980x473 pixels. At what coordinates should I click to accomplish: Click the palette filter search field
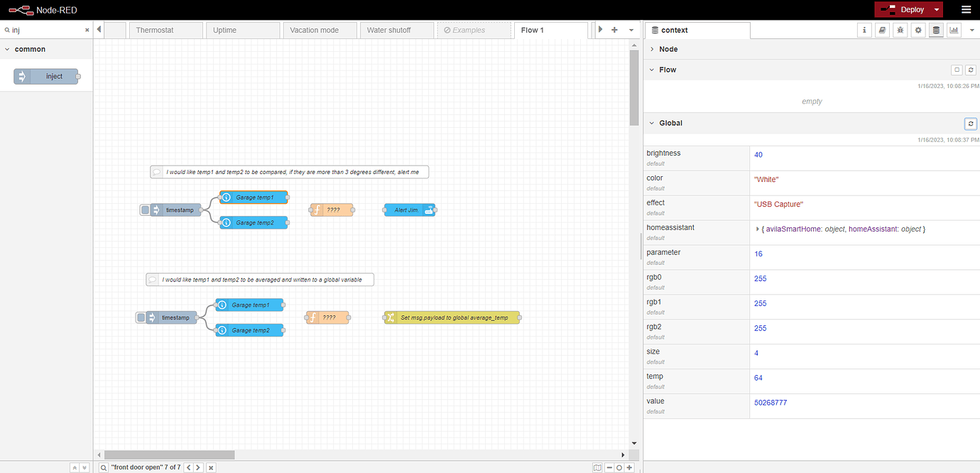pyautogui.click(x=47, y=30)
